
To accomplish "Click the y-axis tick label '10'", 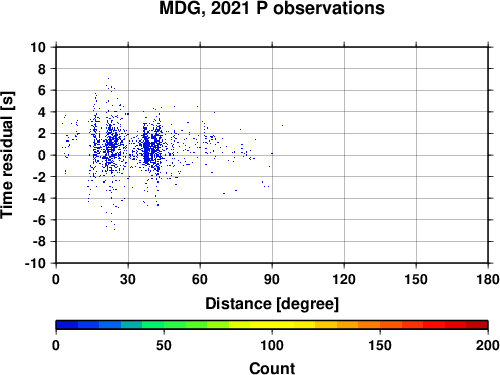I will pyautogui.click(x=38, y=47).
